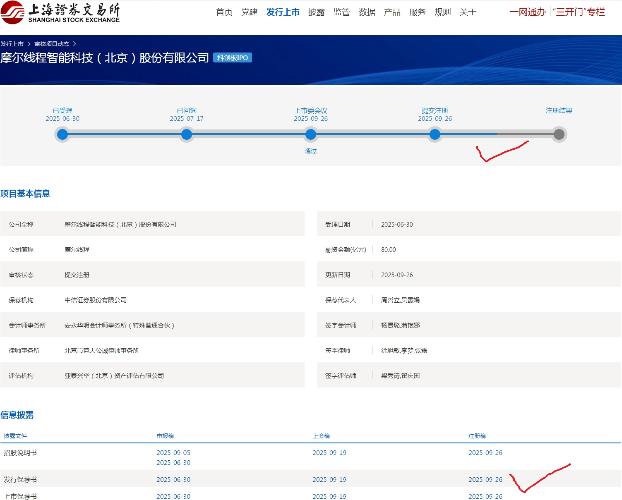
Task: Go to 发行上市 in the breadcrumb
Action: tap(12, 43)
